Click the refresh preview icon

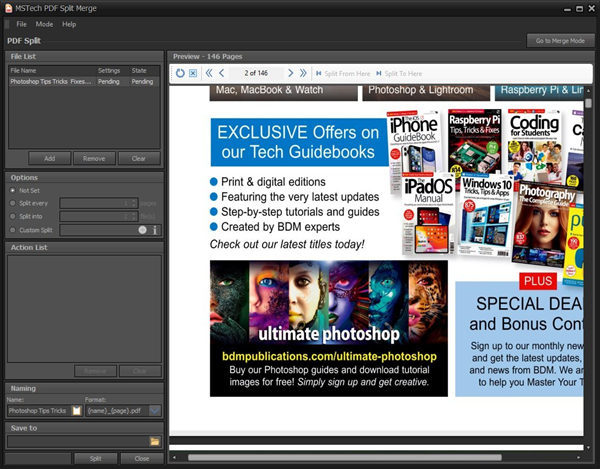180,73
